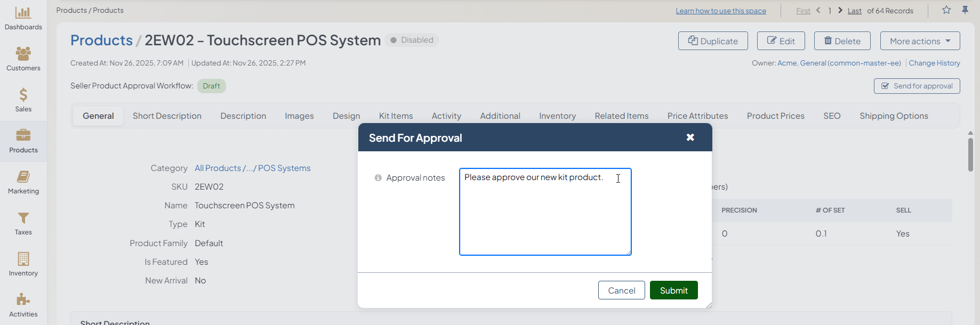The height and width of the screenshot is (325, 980).
Task: Submit the approval request
Action: click(673, 290)
